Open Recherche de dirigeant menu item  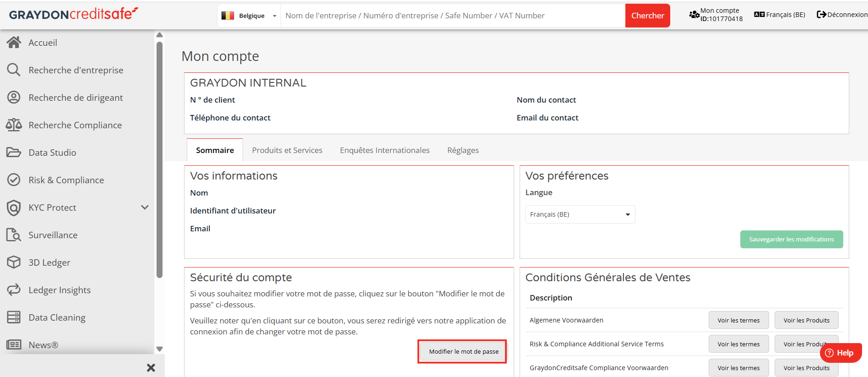pos(77,98)
